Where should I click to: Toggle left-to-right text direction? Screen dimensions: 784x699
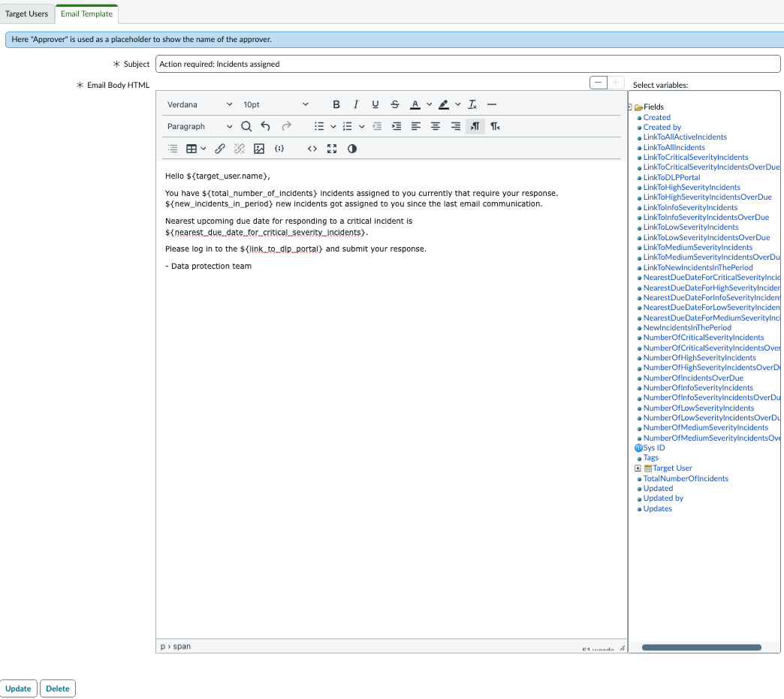[x=475, y=126]
